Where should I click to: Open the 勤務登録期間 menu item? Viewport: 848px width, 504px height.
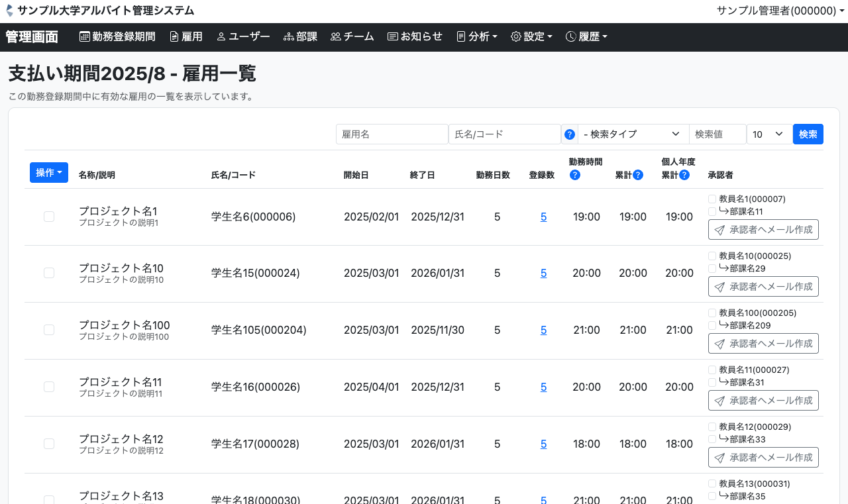pyautogui.click(x=117, y=37)
